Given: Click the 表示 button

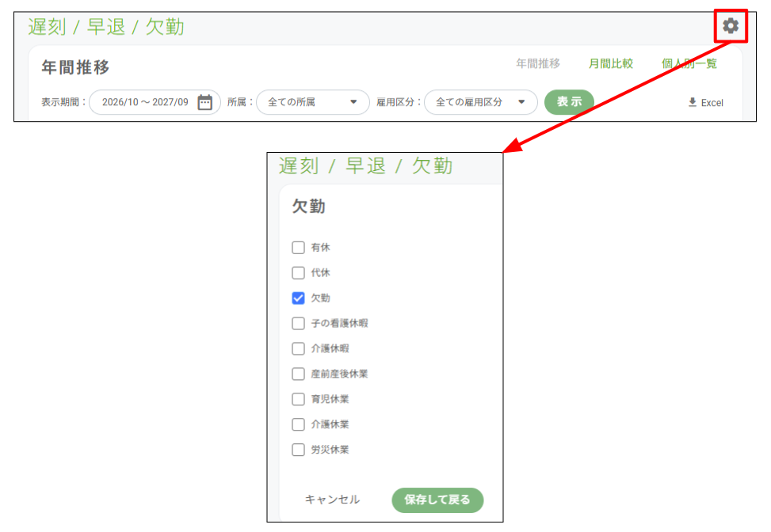Looking at the screenshot, I should coord(570,102).
